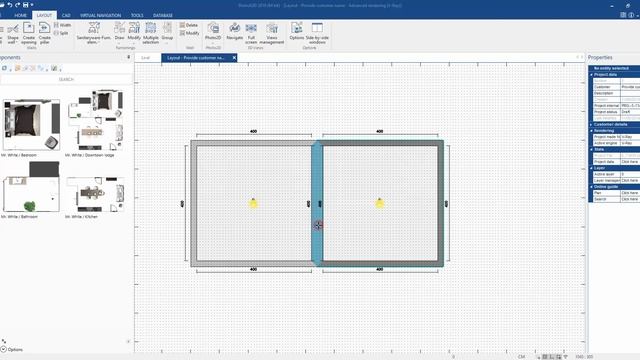Open the Modify furnishings dropdown

click(x=134, y=32)
